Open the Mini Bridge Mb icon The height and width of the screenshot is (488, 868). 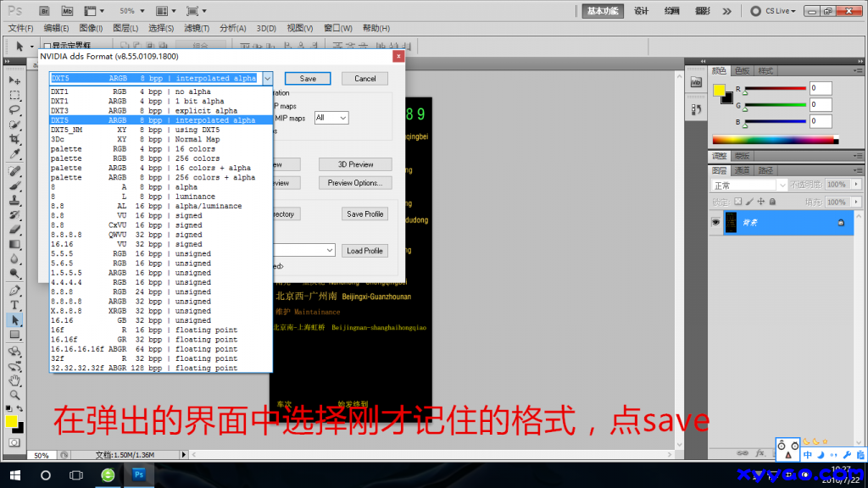coord(67,11)
